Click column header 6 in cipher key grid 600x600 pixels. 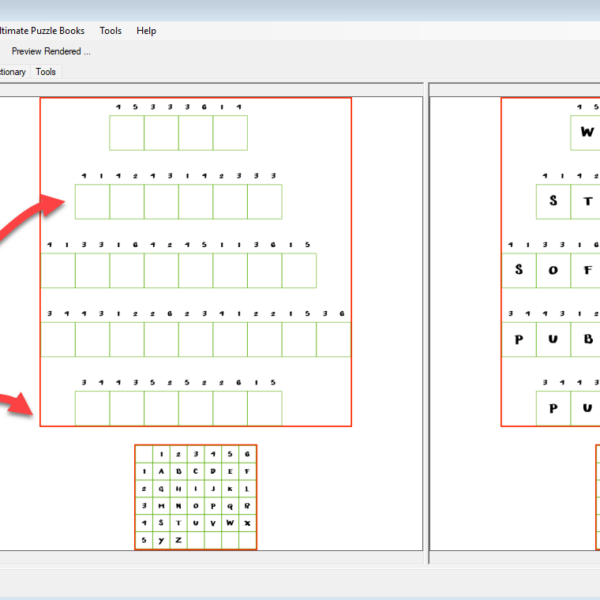[247, 454]
